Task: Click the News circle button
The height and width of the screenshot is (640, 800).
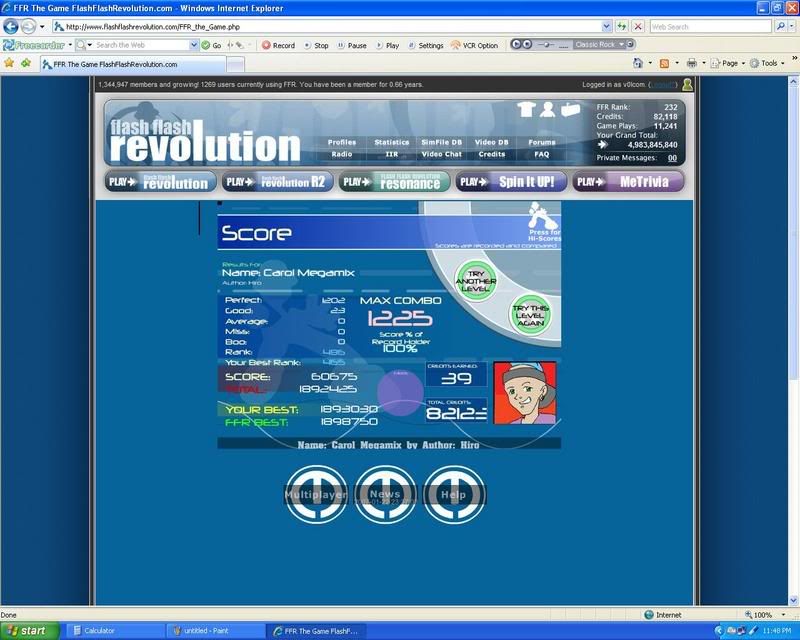Action: (x=385, y=494)
